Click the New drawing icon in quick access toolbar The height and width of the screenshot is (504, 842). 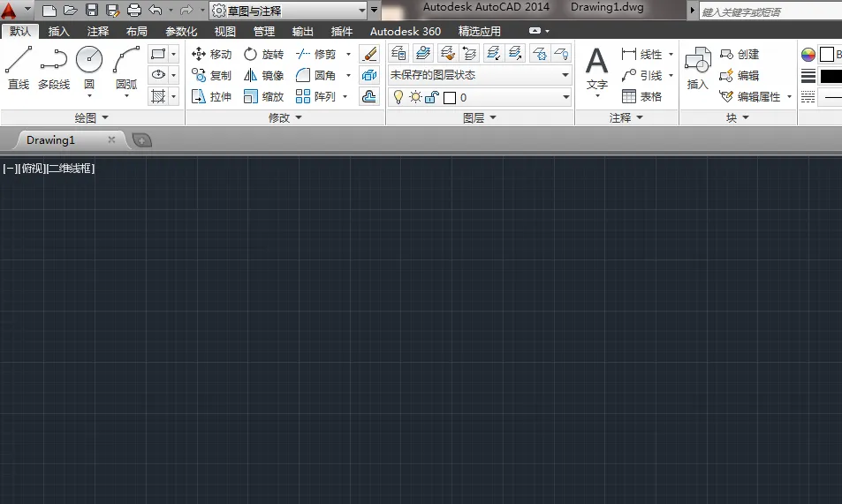[49, 11]
